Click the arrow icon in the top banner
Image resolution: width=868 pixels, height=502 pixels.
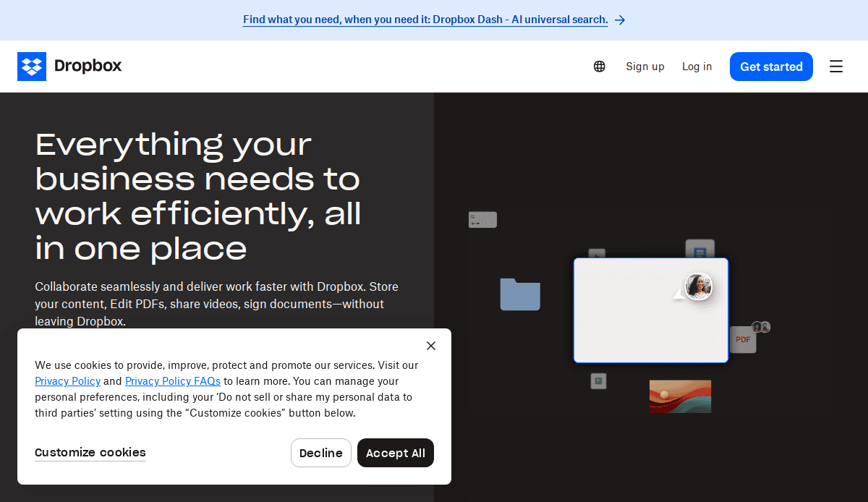[620, 20]
